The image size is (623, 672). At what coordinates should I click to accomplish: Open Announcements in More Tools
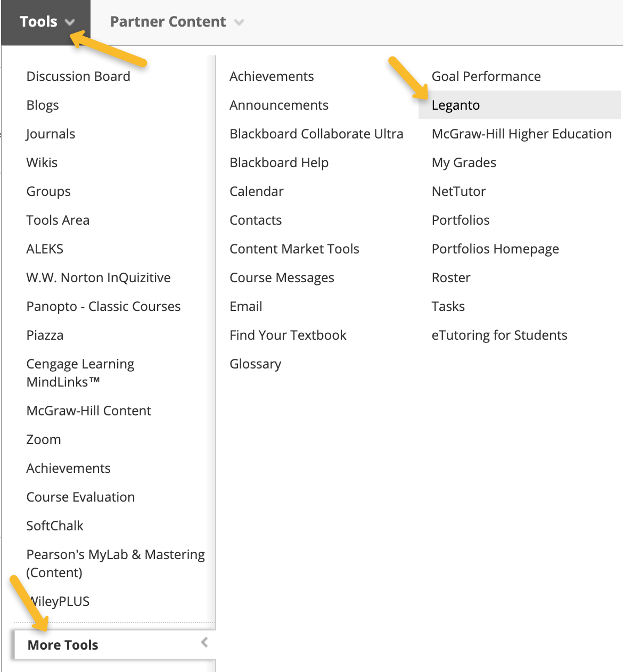[x=279, y=105]
